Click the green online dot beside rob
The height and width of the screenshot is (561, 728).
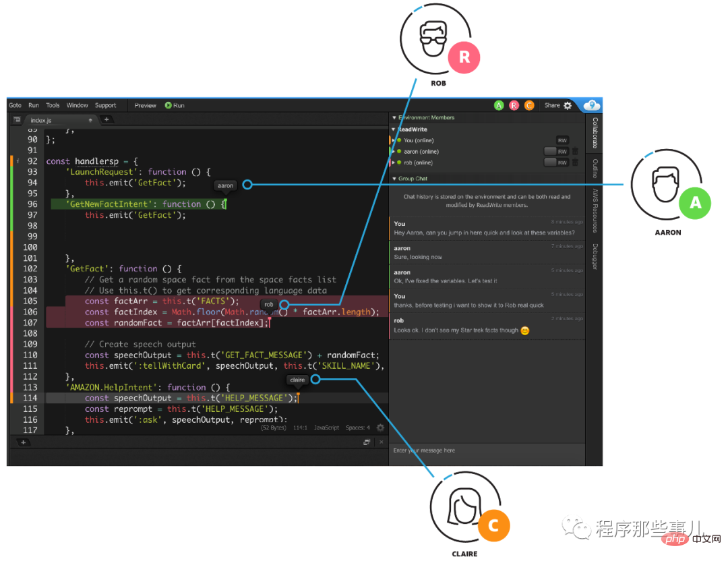pos(399,163)
